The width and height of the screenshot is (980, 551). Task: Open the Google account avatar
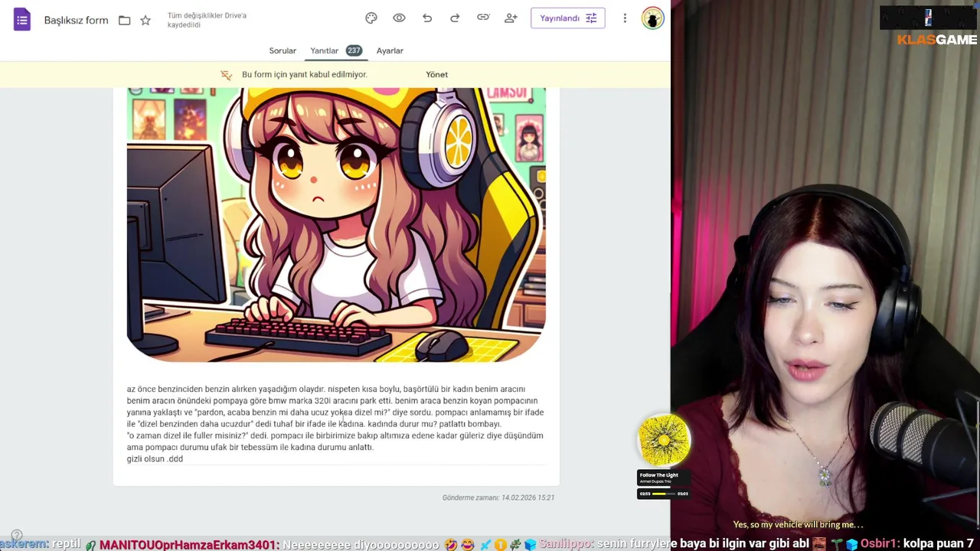click(652, 18)
